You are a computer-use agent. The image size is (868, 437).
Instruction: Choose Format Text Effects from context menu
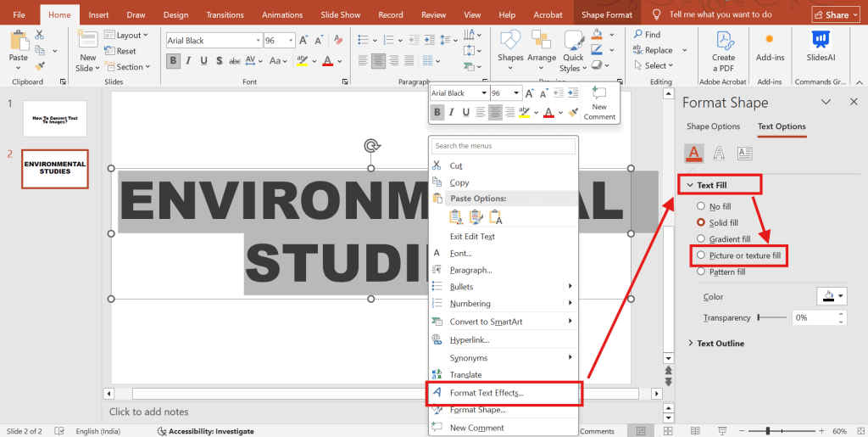pos(487,393)
